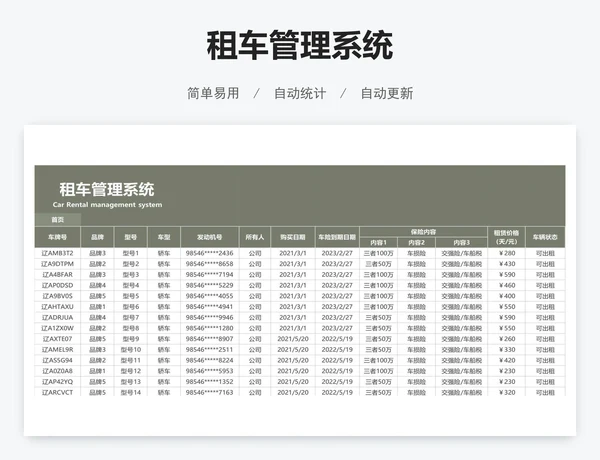Select the 发动机号 column header
This screenshot has width=600, height=460.
pos(210,237)
